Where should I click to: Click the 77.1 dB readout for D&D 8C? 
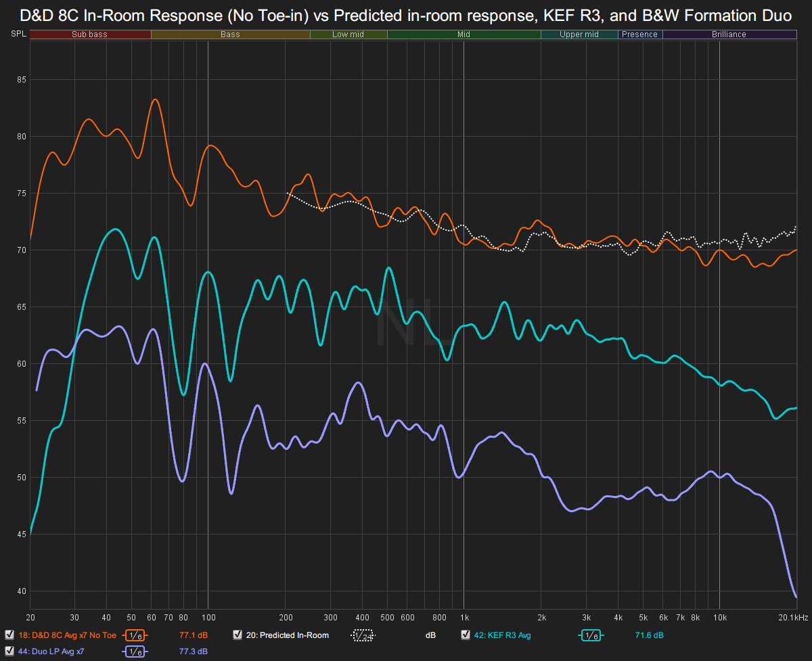tap(193, 635)
